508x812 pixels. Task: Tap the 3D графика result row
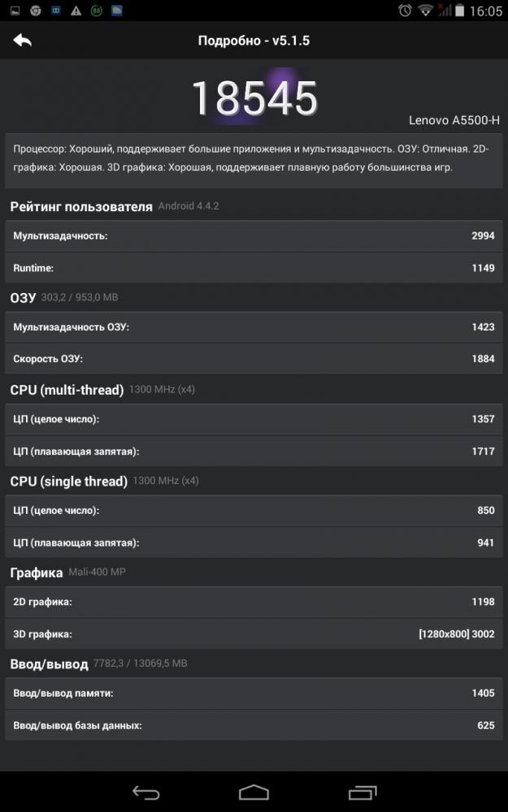pyautogui.click(x=254, y=634)
